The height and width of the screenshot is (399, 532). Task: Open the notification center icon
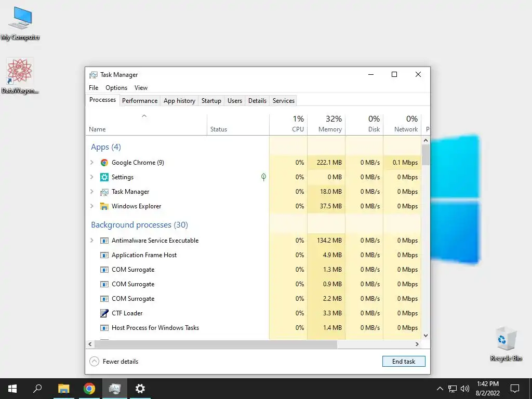tap(515, 389)
